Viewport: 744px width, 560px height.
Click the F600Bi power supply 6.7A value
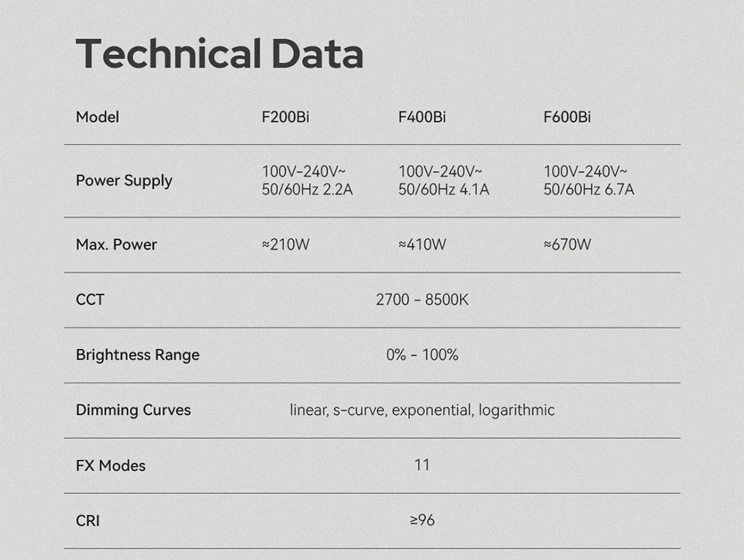[x=589, y=180]
